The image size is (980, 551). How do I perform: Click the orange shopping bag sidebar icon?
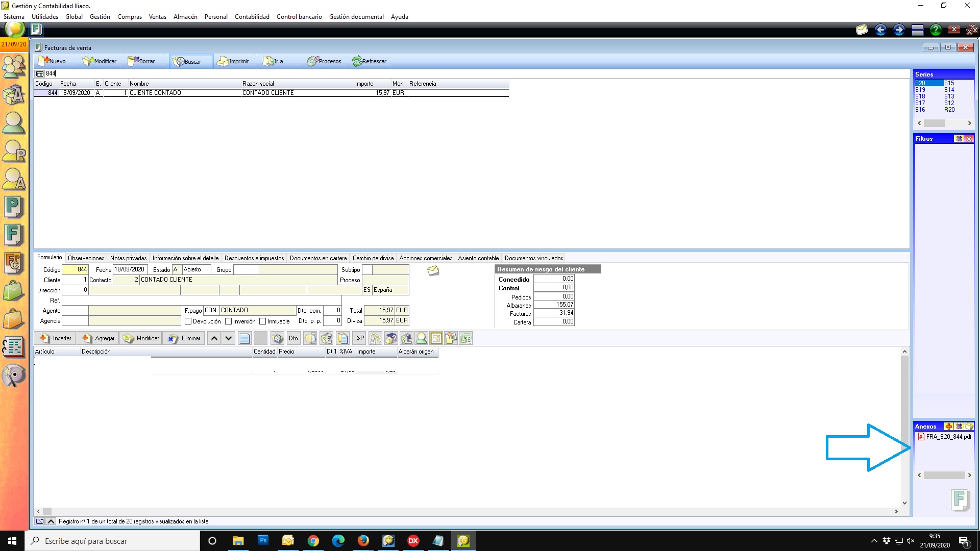click(14, 320)
